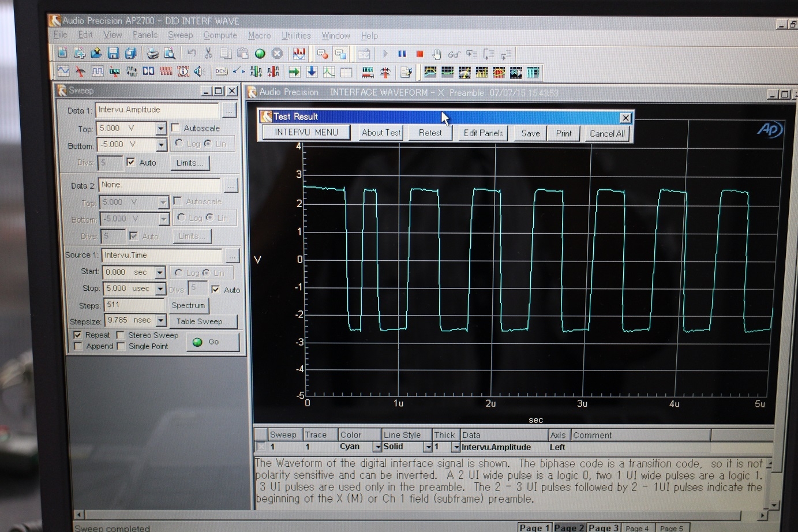Toggle Source 1 Divs Auto checkbox
The width and height of the screenshot is (798, 532).
(216, 289)
